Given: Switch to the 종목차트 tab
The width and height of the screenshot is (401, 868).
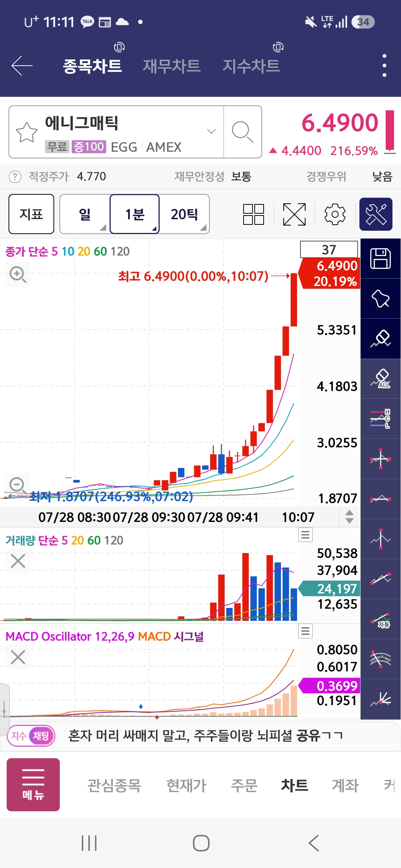Looking at the screenshot, I should [x=92, y=66].
